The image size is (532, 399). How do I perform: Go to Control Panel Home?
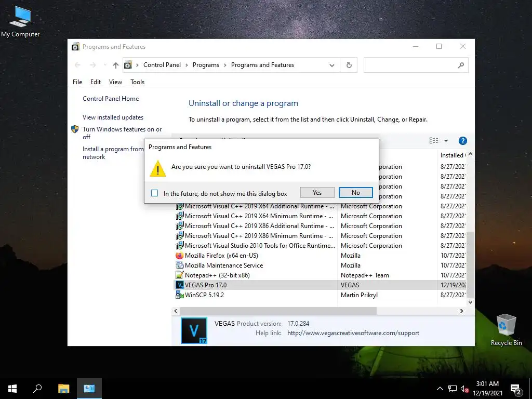[x=111, y=99]
